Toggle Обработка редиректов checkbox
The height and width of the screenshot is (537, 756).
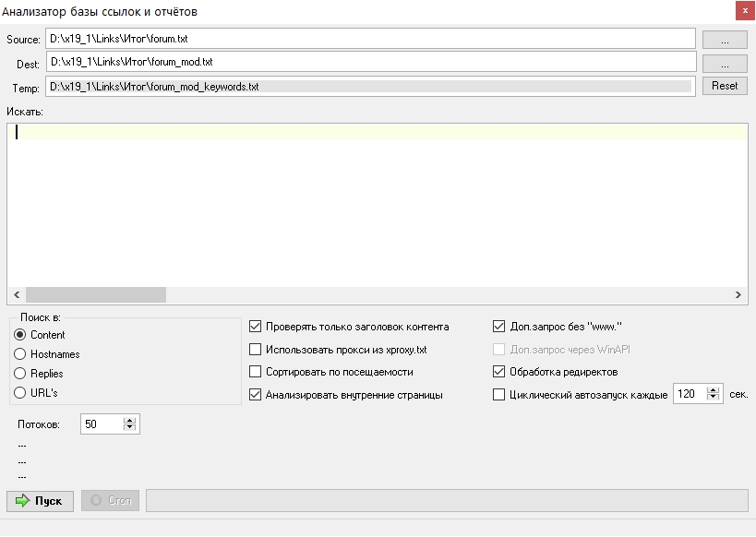[556, 372]
